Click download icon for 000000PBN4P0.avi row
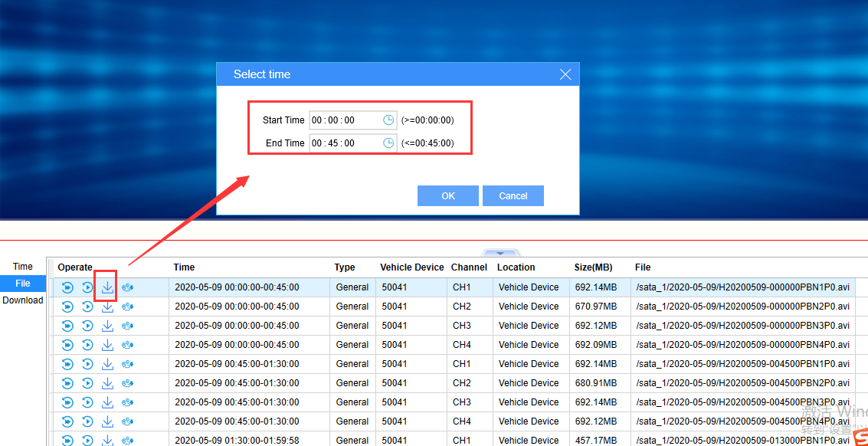 (107, 345)
